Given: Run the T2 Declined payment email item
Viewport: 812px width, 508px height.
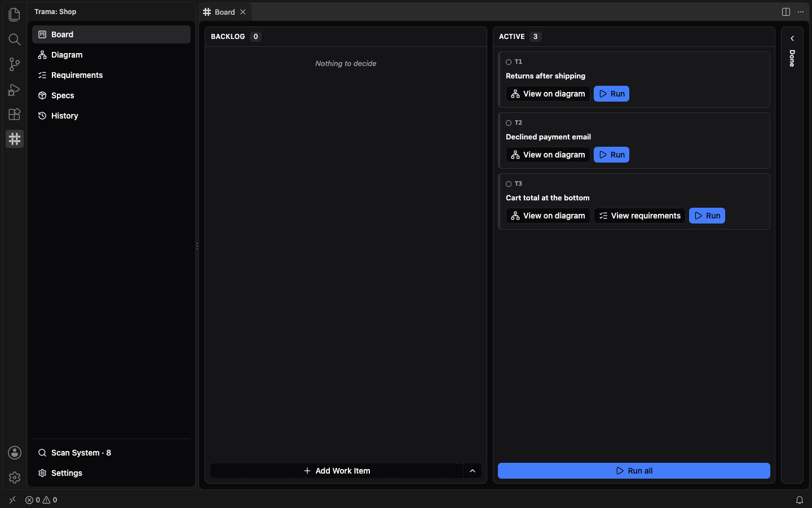Looking at the screenshot, I should point(611,155).
